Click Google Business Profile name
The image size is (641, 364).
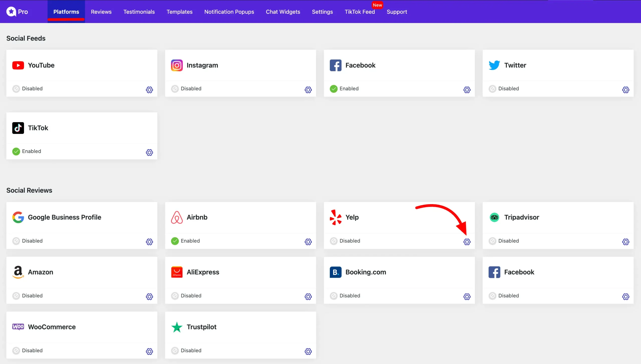click(65, 217)
